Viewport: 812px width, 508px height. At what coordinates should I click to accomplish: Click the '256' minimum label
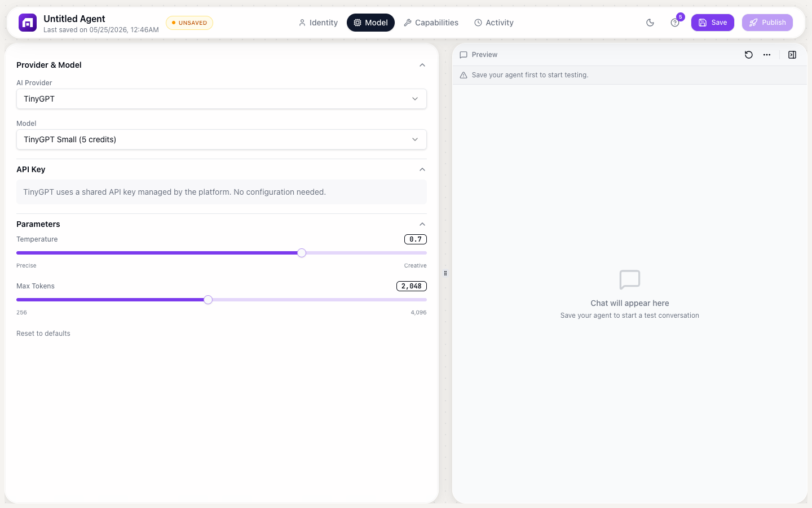22,313
